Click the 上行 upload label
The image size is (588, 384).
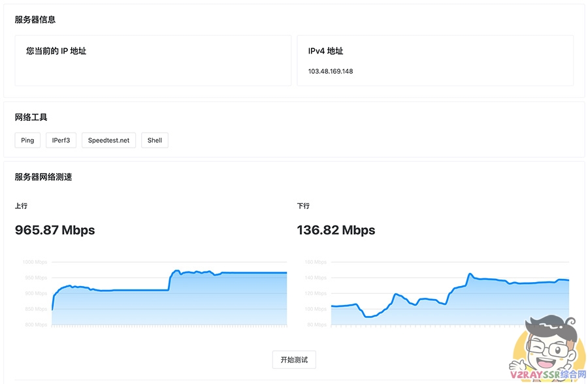tap(20, 206)
